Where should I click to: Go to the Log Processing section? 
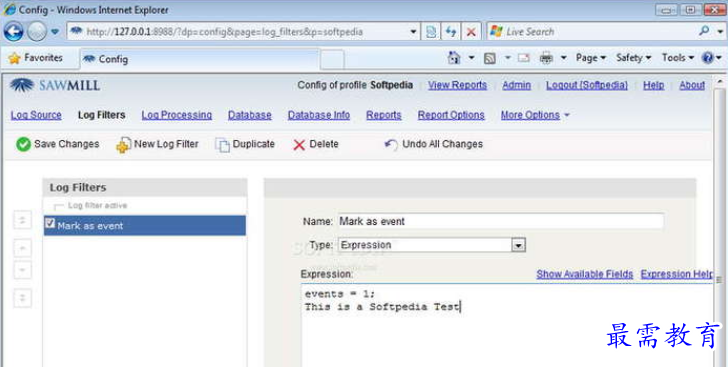pos(177,115)
